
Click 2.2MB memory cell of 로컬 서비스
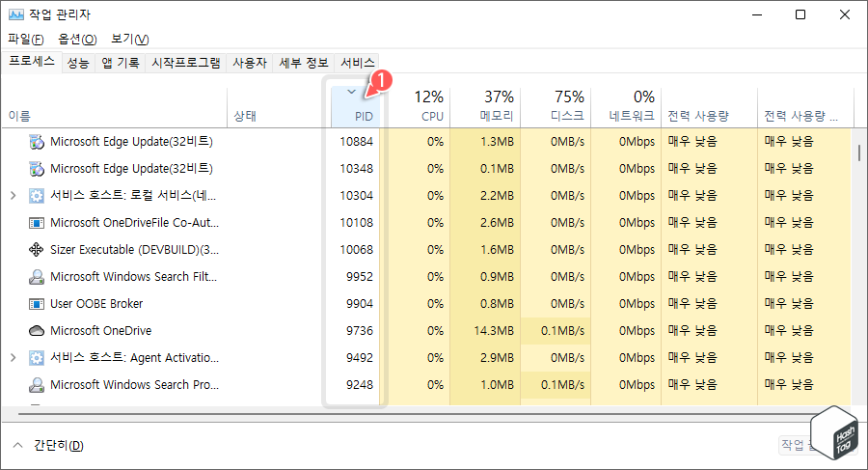[x=485, y=196]
